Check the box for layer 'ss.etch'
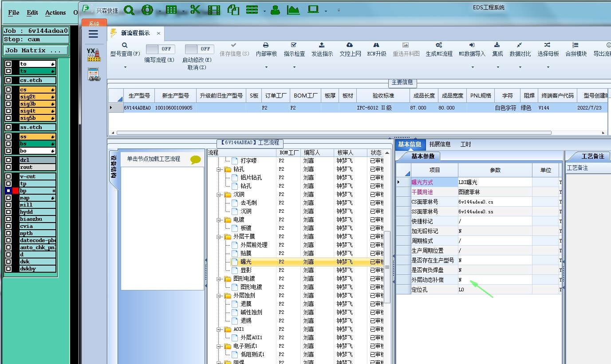611x364 pixels. coord(8,127)
